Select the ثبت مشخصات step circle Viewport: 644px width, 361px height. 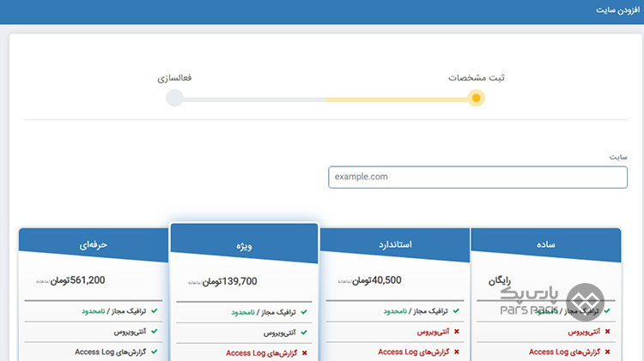[476, 98]
